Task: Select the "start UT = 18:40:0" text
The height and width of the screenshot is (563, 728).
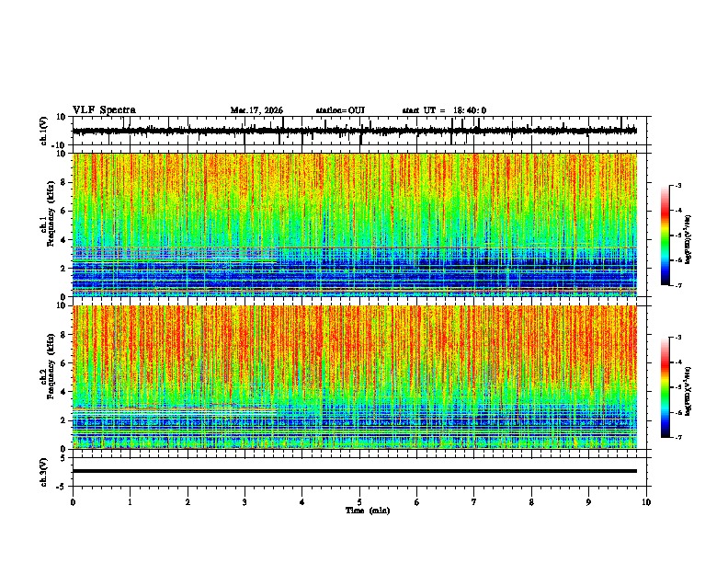Action: click(444, 110)
